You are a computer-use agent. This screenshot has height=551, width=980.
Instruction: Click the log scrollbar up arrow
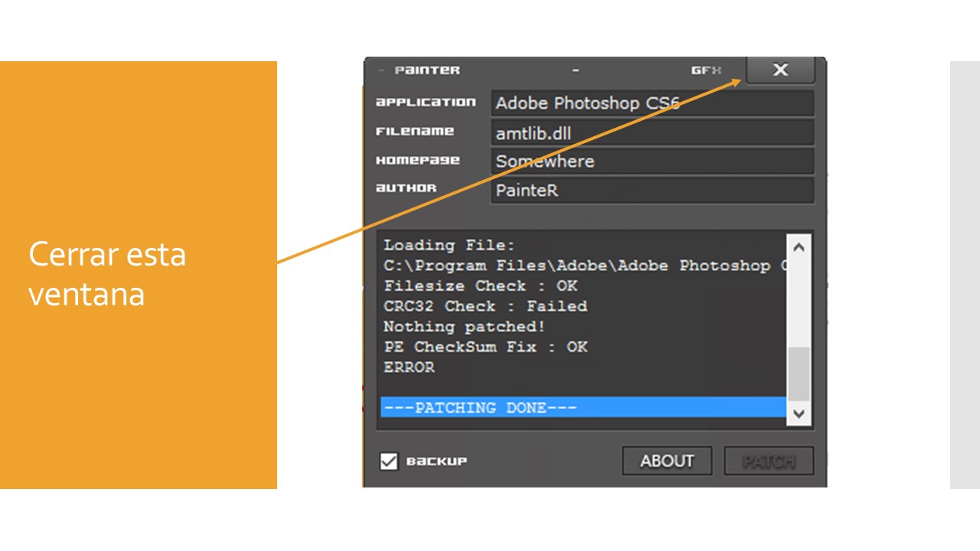[x=799, y=247]
